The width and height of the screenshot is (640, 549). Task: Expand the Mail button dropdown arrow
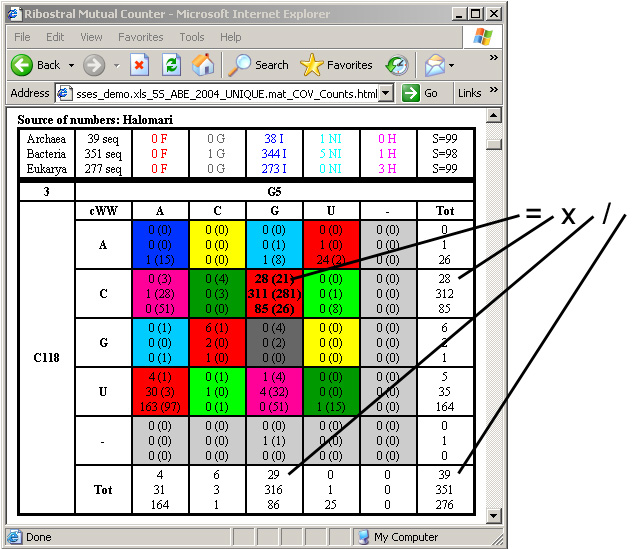coord(450,65)
